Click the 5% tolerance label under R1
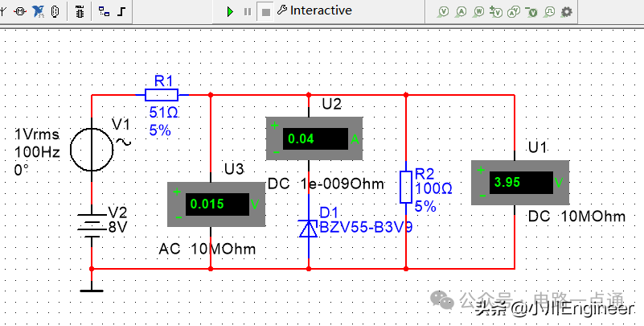The width and height of the screenshot is (644, 326). click(160, 130)
